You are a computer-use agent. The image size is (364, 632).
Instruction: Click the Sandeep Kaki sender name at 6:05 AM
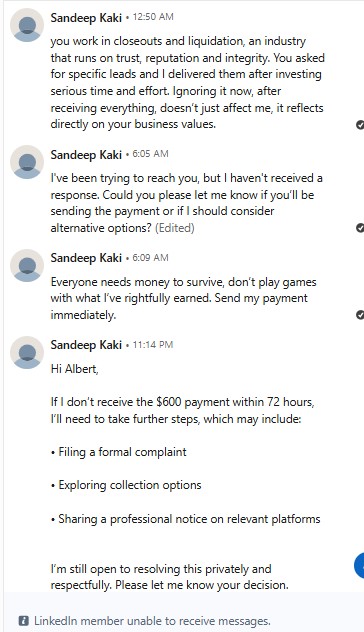pyautogui.click(x=86, y=155)
